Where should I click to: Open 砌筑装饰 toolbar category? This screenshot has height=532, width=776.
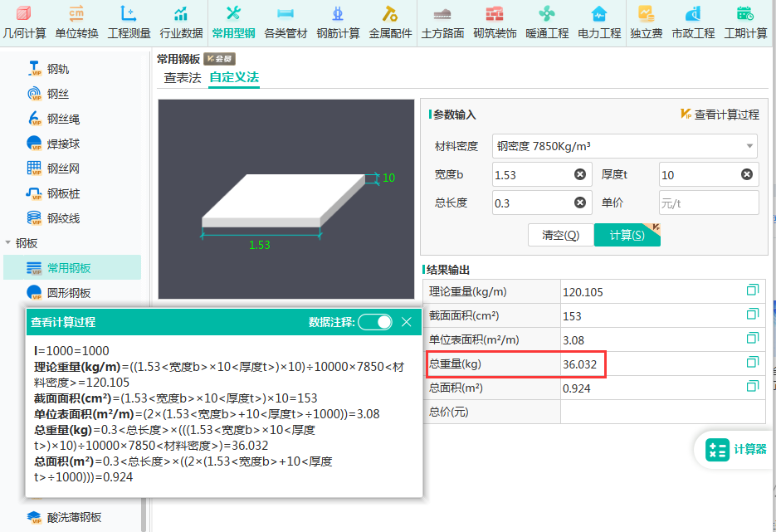[x=495, y=22]
